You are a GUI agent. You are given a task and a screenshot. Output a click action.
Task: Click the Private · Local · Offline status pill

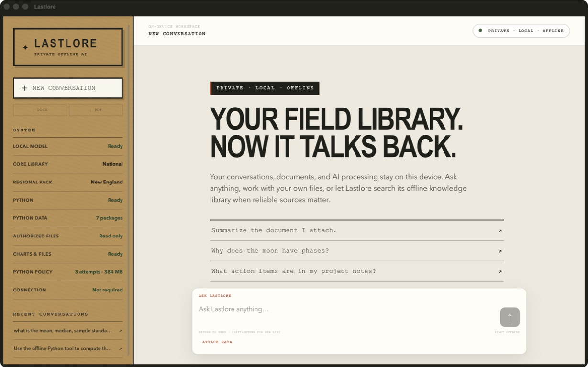[521, 31]
